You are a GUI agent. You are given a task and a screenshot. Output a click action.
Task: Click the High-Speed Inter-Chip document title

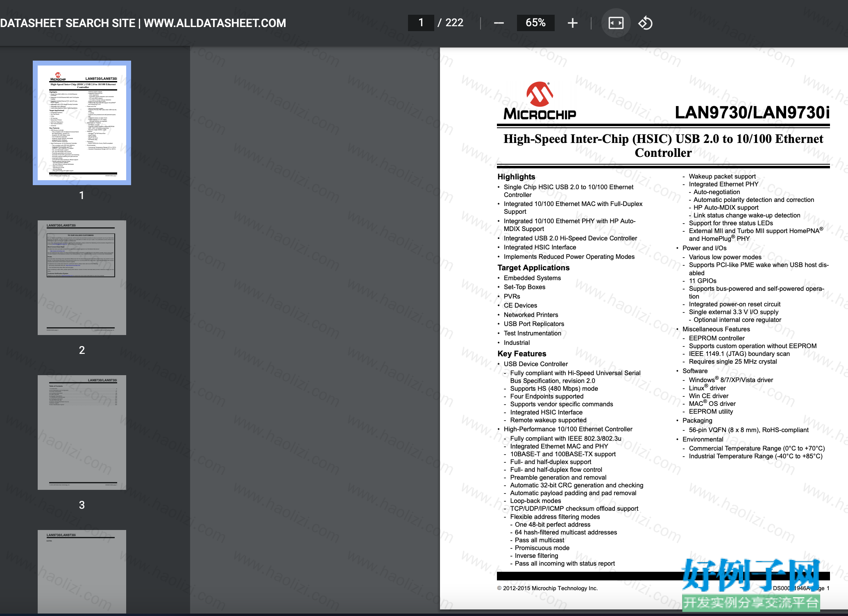[x=663, y=146]
